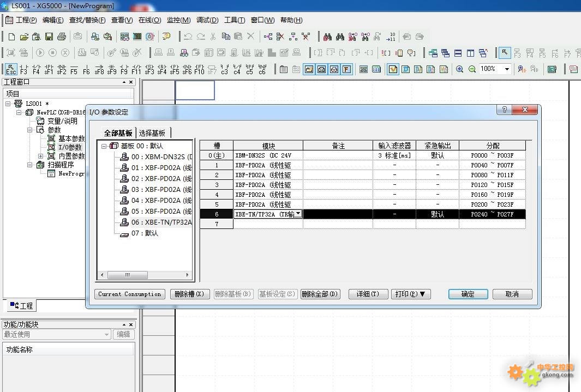Click the undo arrow toolbar icon
The height and width of the screenshot is (392, 581).
pos(188,37)
